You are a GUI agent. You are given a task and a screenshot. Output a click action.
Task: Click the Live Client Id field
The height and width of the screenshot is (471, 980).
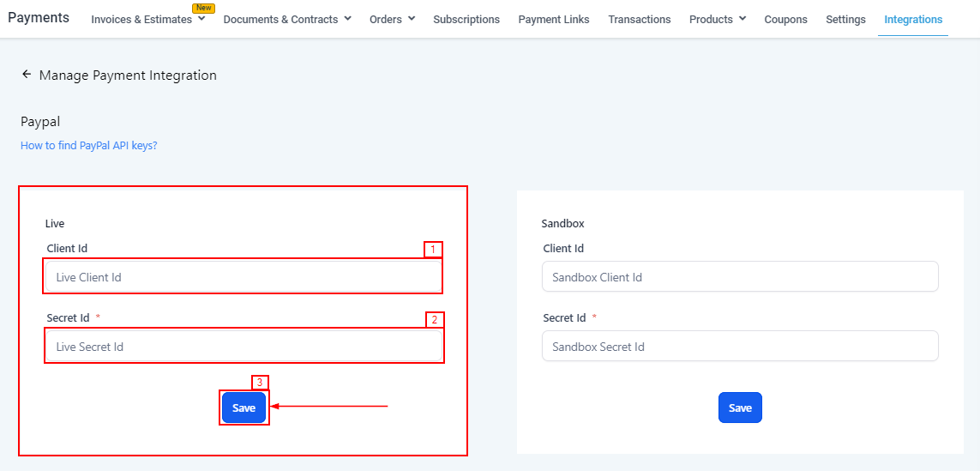[243, 277]
